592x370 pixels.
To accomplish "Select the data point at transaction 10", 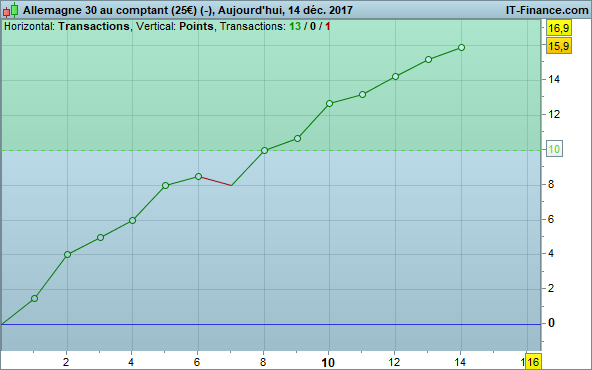I will [330, 103].
